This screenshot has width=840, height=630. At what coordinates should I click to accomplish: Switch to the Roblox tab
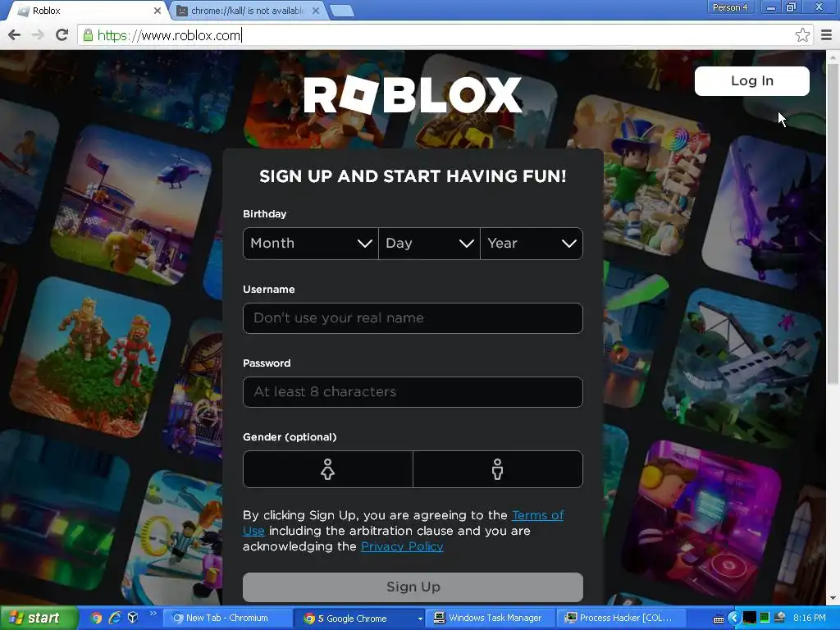coord(85,11)
